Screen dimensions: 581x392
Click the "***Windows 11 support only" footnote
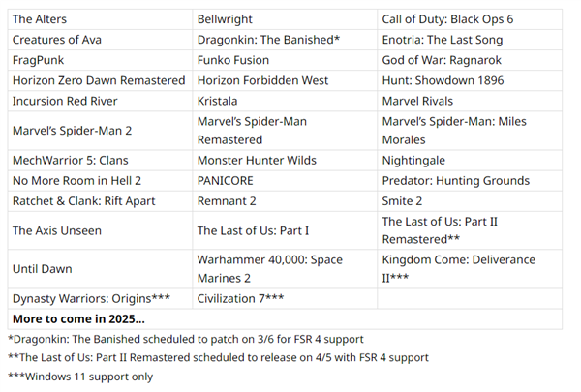(80, 377)
